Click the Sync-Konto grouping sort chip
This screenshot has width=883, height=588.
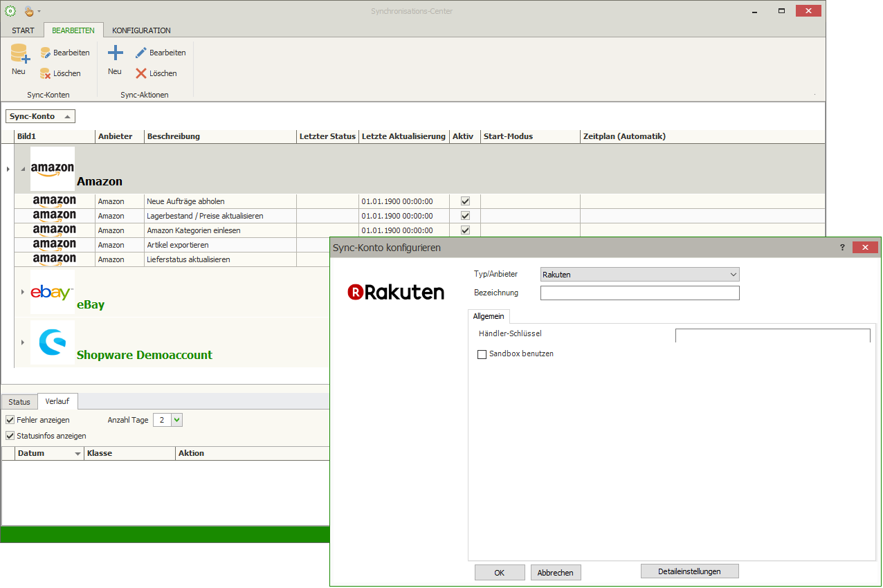point(40,116)
